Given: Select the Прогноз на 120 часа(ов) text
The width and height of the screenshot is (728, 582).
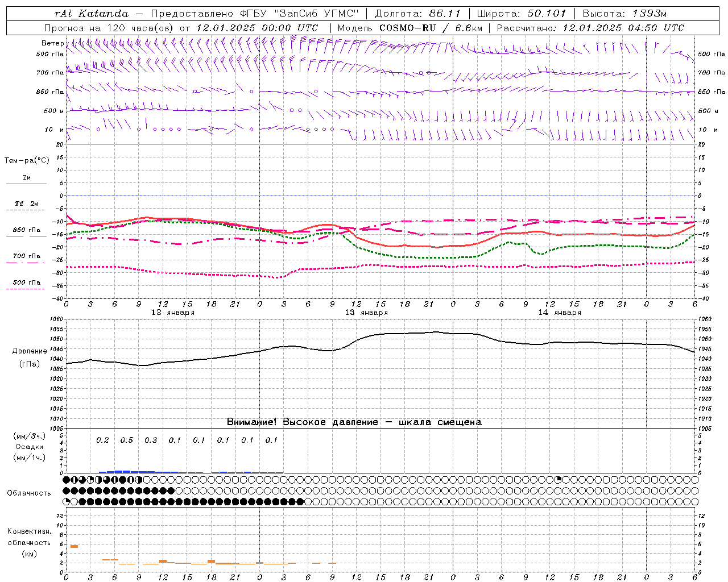Looking at the screenshot, I should click(x=109, y=28).
